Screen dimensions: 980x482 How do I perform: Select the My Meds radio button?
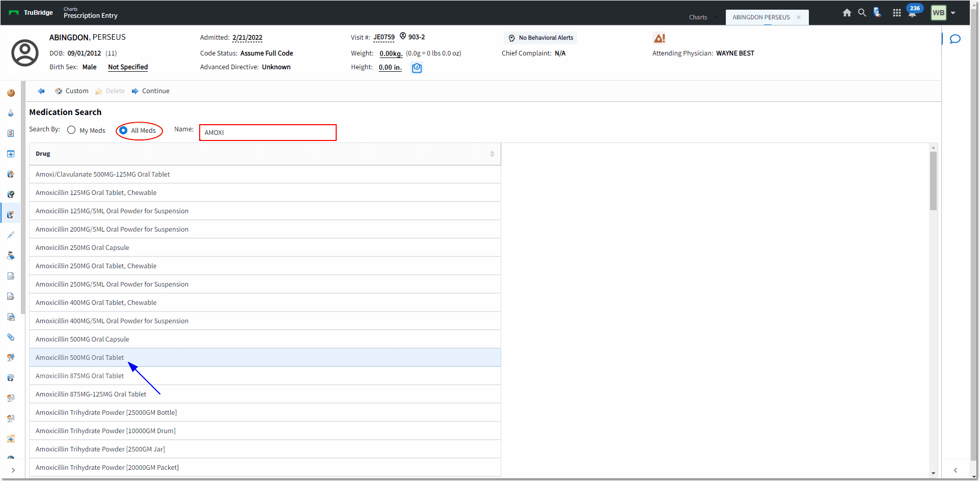[x=71, y=130]
